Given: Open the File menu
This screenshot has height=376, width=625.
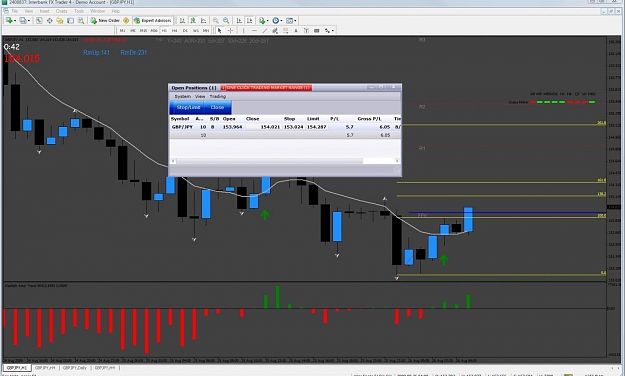Looking at the screenshot, I should [x=15, y=11].
